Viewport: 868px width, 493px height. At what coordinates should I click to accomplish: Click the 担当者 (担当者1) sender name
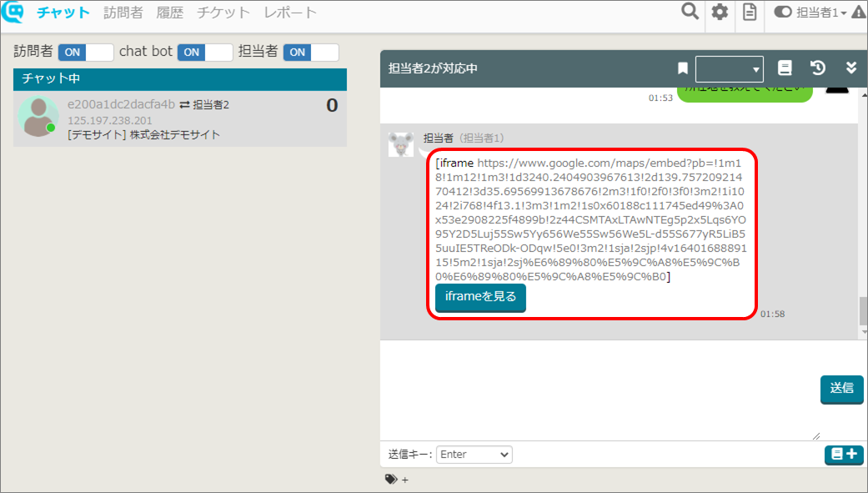pos(464,138)
